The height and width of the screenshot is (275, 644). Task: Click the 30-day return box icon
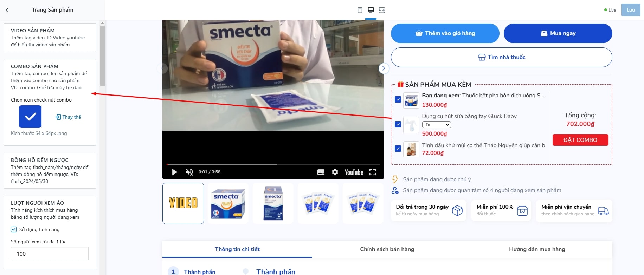pos(457,210)
